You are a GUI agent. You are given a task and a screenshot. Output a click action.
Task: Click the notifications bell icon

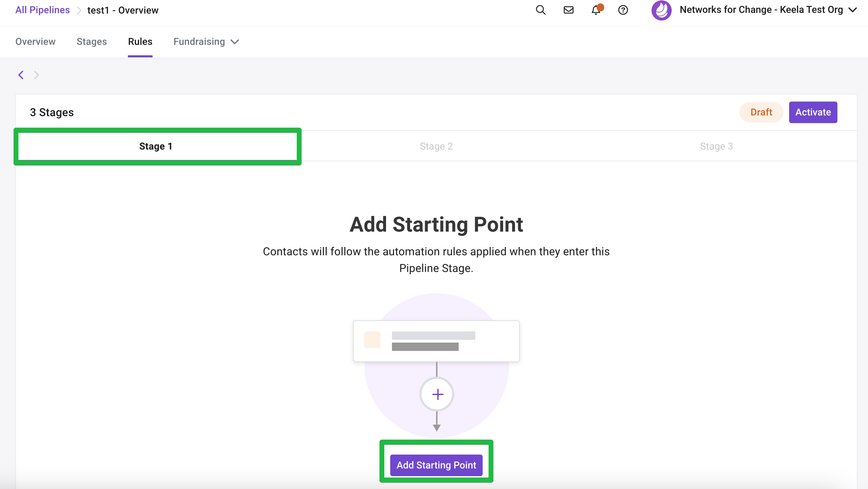(596, 10)
